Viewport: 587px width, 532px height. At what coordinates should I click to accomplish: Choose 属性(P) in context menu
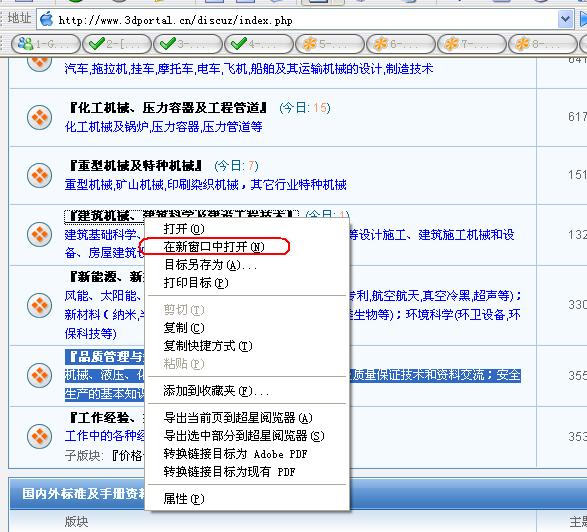pyautogui.click(x=247, y=499)
